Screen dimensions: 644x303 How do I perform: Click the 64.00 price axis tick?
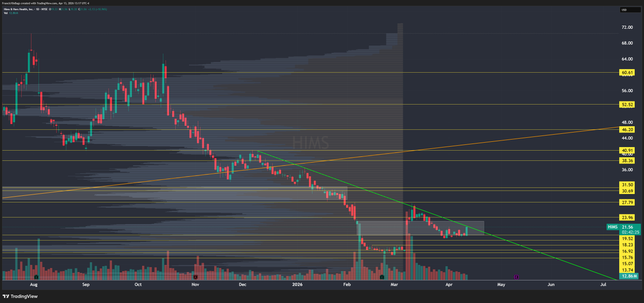point(626,59)
